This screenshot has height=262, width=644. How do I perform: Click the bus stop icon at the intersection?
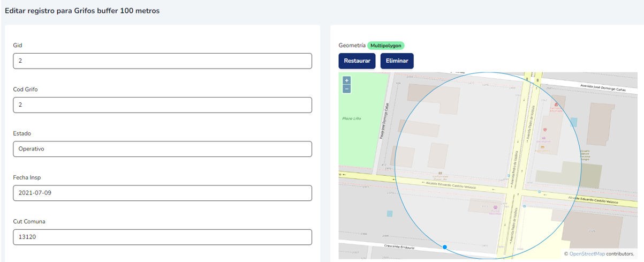(509, 175)
